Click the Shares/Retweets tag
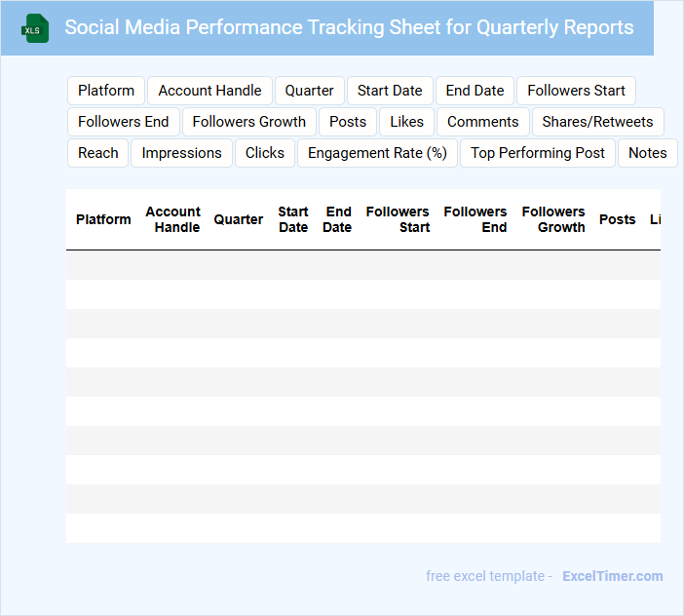Screen dimensions: 684x616 click(x=597, y=122)
